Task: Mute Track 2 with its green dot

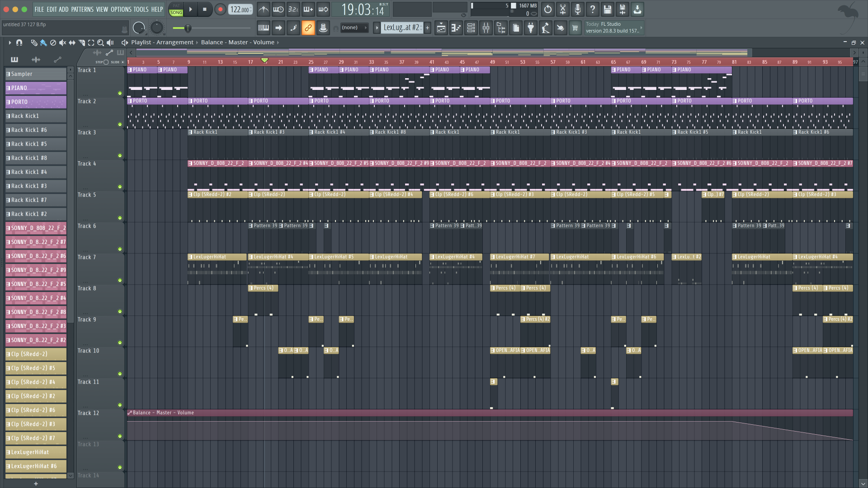Action: point(120,124)
